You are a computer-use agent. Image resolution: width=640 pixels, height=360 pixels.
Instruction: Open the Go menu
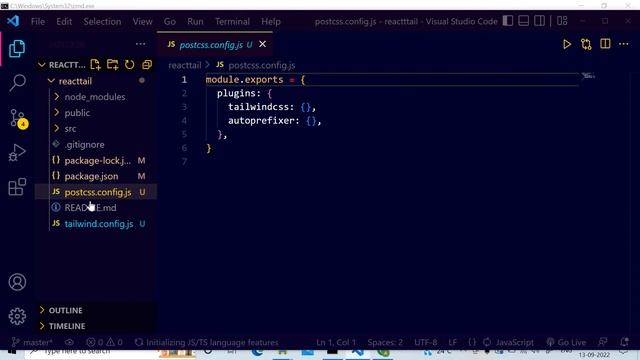tap(170, 21)
